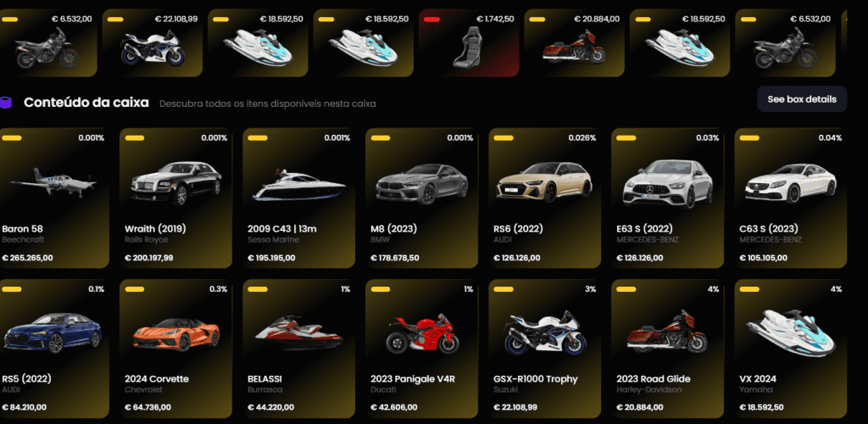Click the C63 S (2023) Mercedes item
The height and width of the screenshot is (424, 868).
click(x=791, y=198)
